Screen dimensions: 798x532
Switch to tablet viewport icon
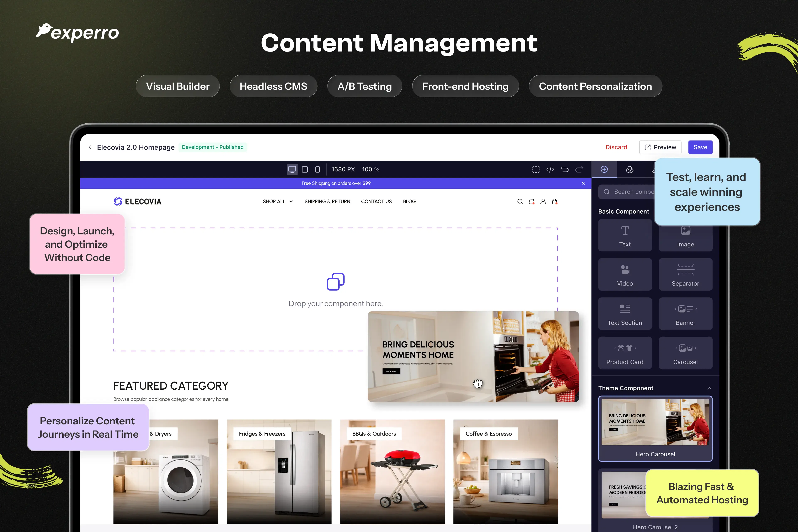pos(305,169)
